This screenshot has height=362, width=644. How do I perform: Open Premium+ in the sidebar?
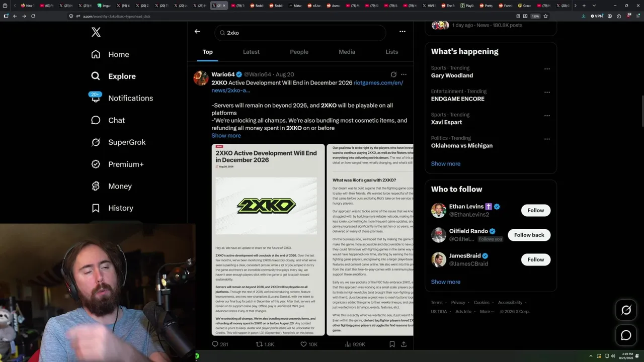click(117, 164)
